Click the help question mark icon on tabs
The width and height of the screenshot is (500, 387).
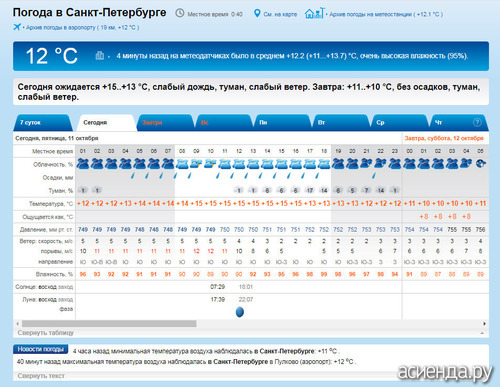(x=477, y=123)
